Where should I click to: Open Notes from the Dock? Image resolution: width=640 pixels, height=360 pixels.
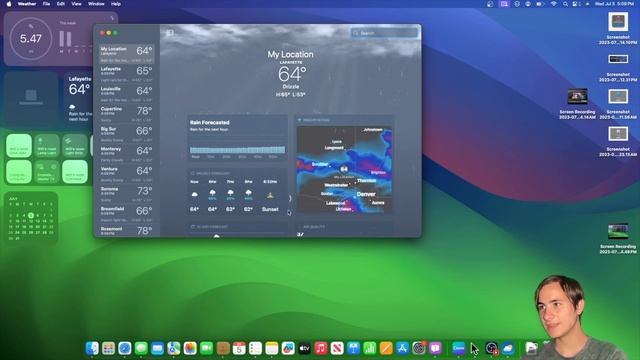coord(272,348)
